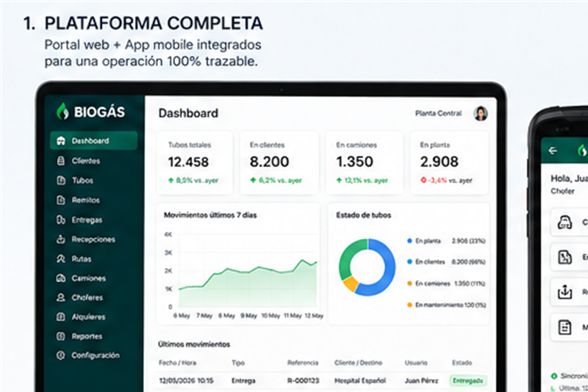Click the Estado de tubos donut chart
This screenshot has width=588, height=392.
click(x=367, y=267)
